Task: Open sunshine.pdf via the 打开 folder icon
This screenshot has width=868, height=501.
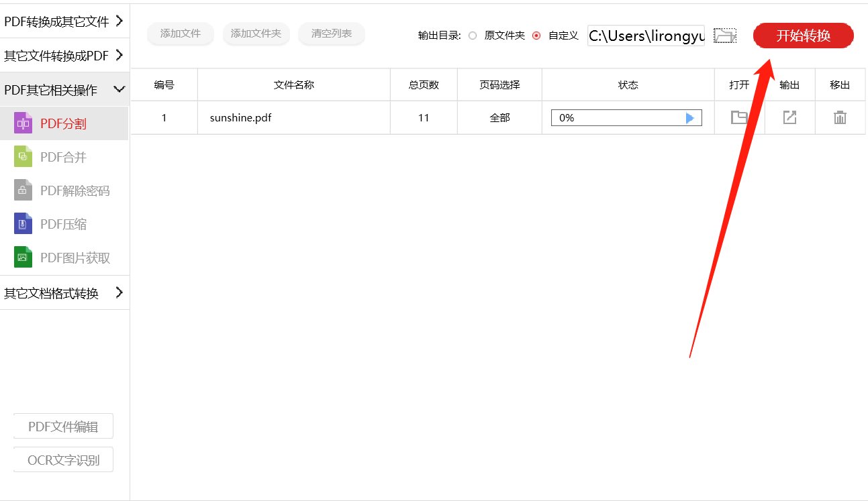Action: pos(738,117)
